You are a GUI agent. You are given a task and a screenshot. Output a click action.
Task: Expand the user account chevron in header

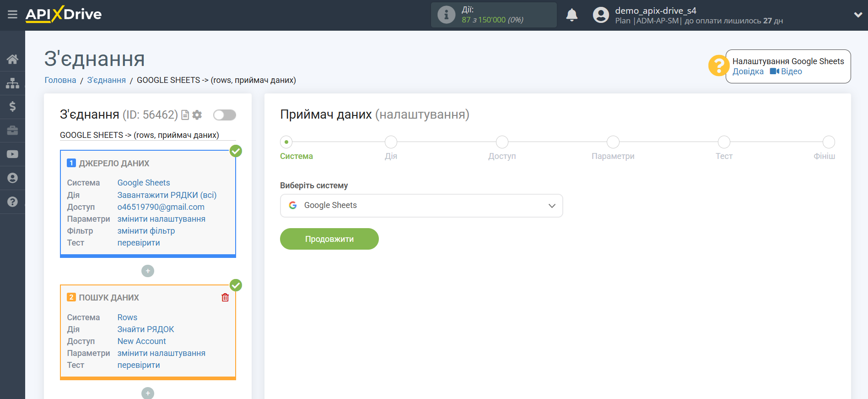click(x=858, y=15)
